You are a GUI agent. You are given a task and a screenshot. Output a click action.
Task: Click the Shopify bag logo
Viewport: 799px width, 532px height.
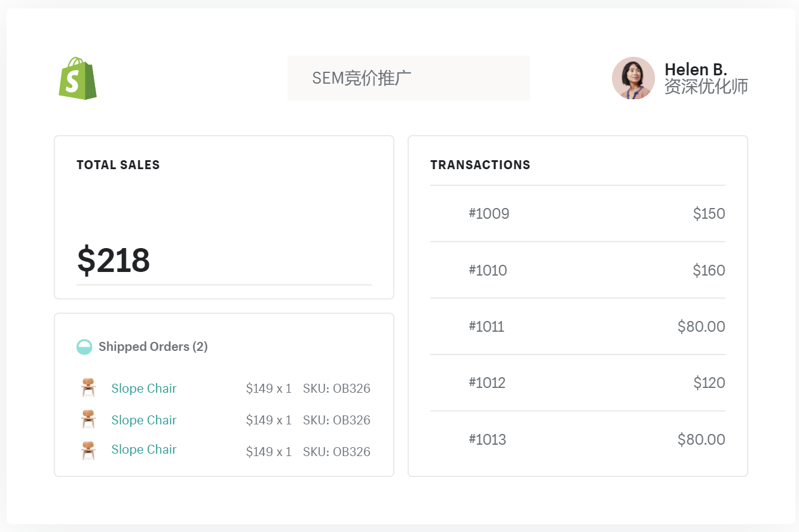coord(77,78)
